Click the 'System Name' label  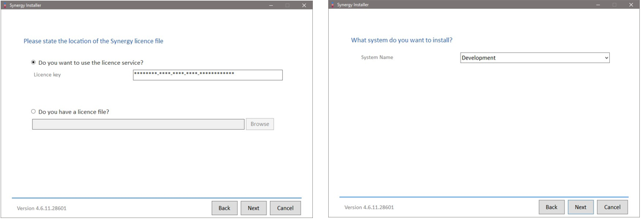coord(377,57)
